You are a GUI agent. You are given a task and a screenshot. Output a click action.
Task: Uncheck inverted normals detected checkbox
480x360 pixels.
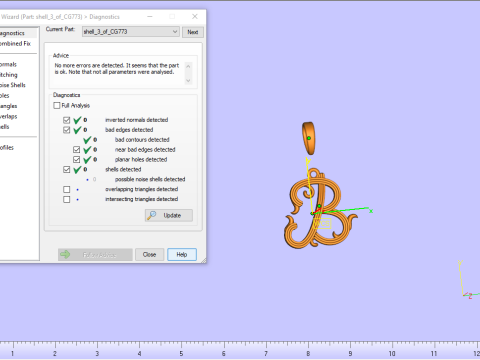(67, 120)
